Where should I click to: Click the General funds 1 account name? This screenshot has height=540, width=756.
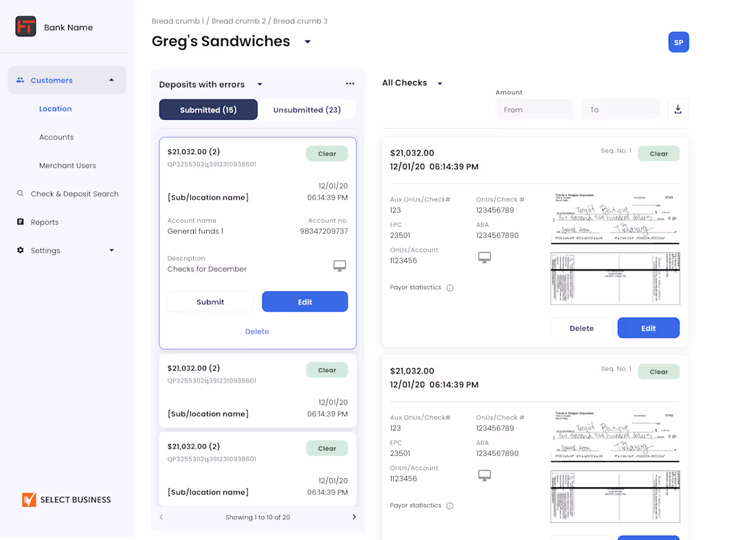point(195,231)
